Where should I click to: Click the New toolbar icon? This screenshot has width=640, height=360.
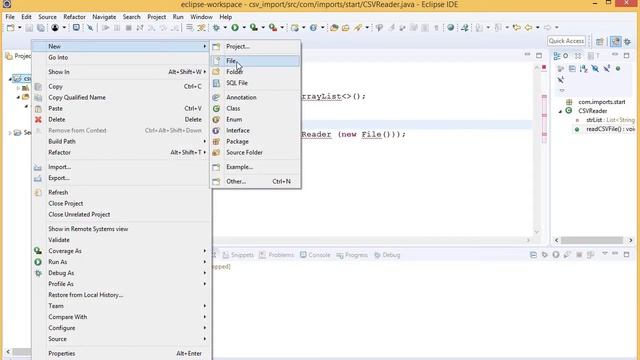coord(11,28)
